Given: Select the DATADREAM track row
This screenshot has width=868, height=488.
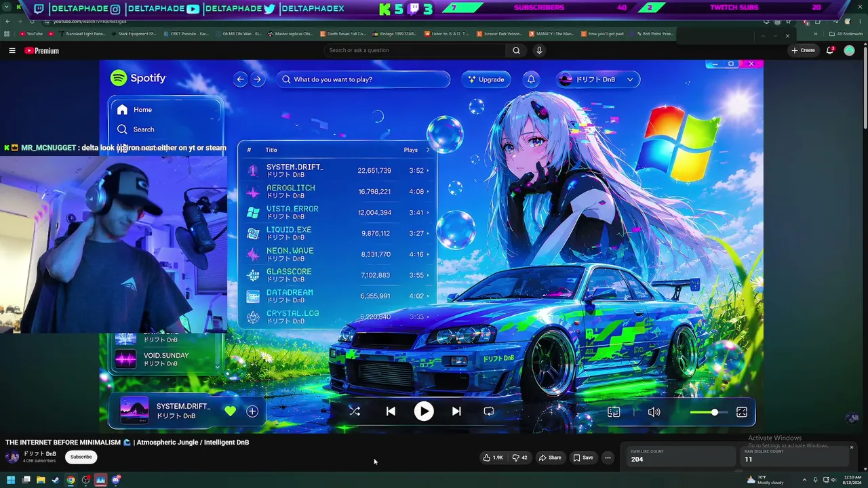Looking at the screenshot, I should point(337,296).
